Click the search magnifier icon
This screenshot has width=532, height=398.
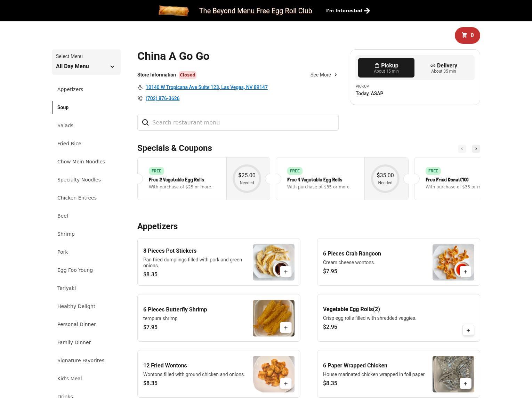(x=145, y=122)
